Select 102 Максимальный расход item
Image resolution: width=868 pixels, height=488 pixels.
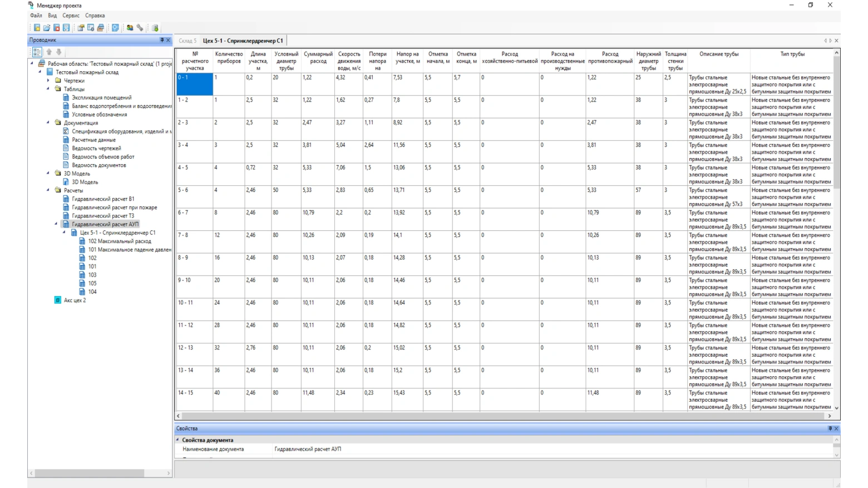119,241
